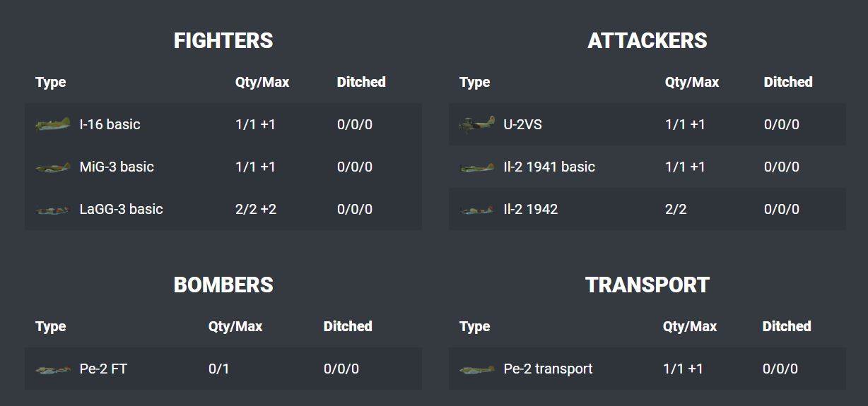The height and width of the screenshot is (406, 868).
Task: Click the I-16 basic aircraft icon
Action: click(x=53, y=124)
